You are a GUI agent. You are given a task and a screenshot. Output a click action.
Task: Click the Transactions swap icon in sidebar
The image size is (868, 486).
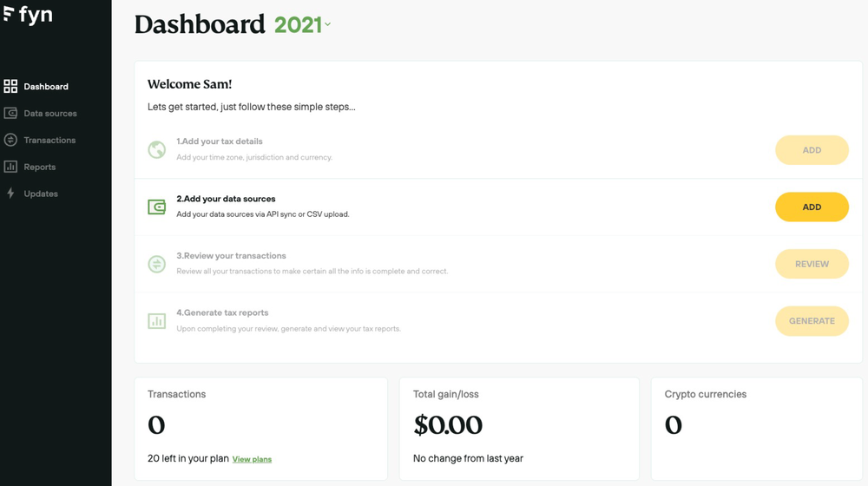10,140
